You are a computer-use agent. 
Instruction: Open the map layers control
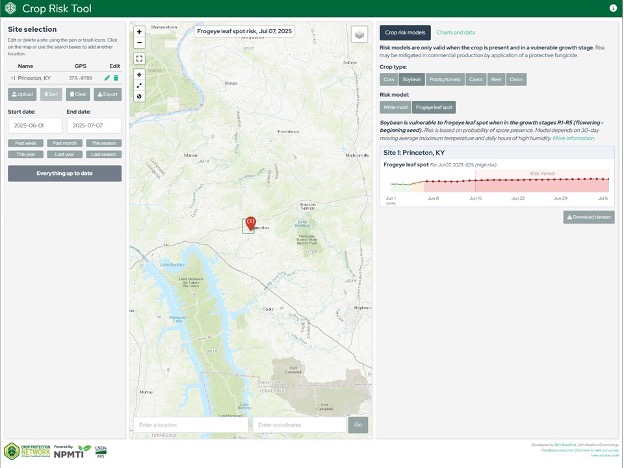[360, 34]
